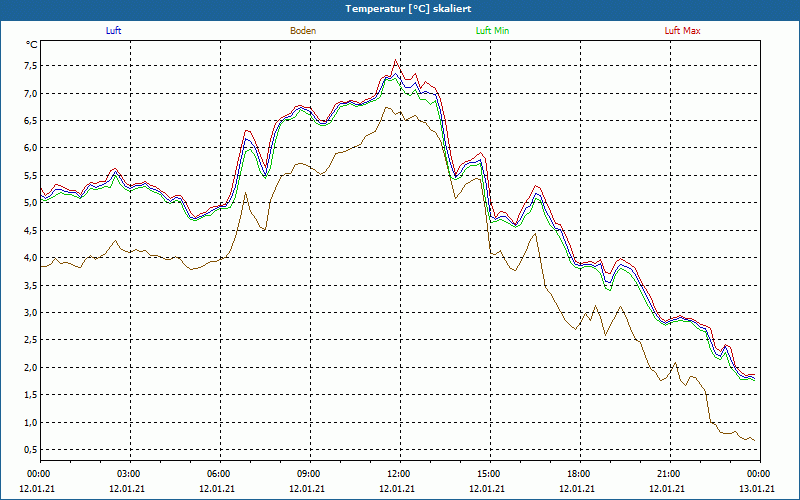This screenshot has height=500, width=800.
Task: Click the 'Temperatur [°C] skaliert' chart title
Action: (x=408, y=9)
